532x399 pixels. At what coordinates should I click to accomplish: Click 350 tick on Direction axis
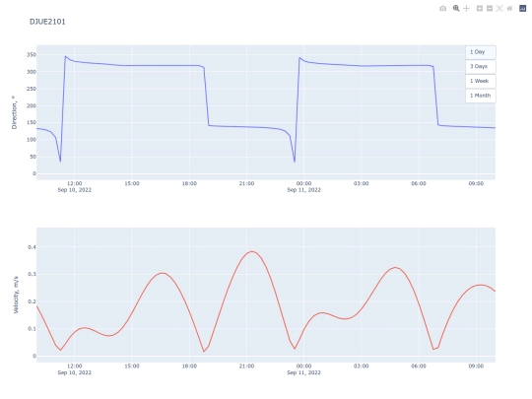click(x=32, y=54)
